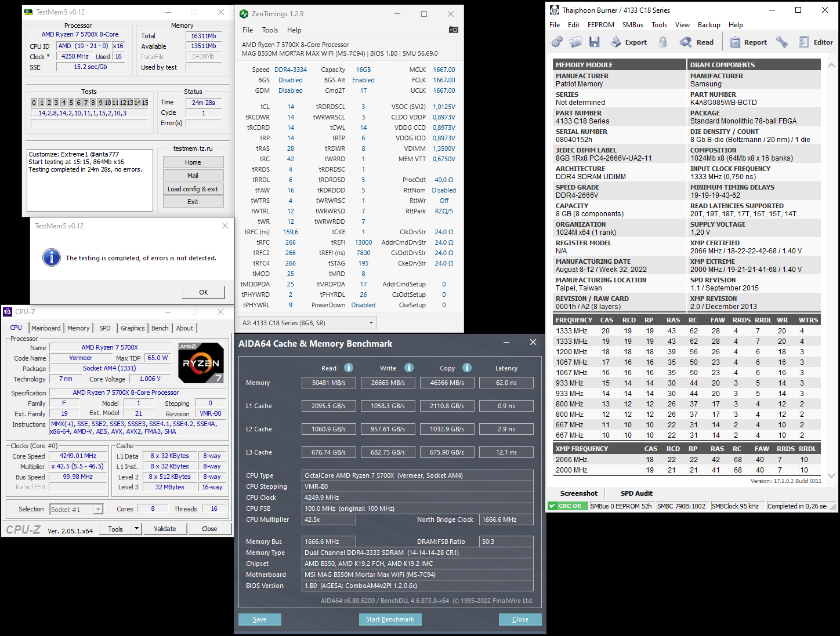Open the Tools menu in ZenTimings
Image resolution: width=840 pixels, height=636 pixels.
[270, 30]
